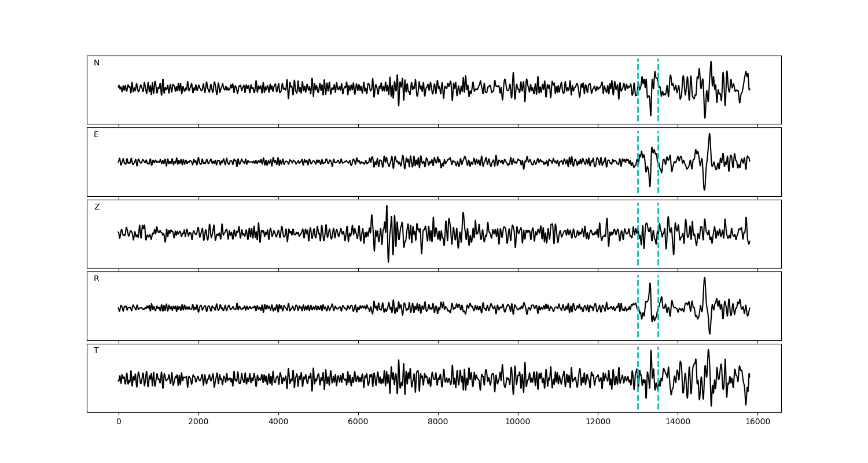Click the 10000 x-axis tick label
The width and height of the screenshot is (868, 463).
518,422
